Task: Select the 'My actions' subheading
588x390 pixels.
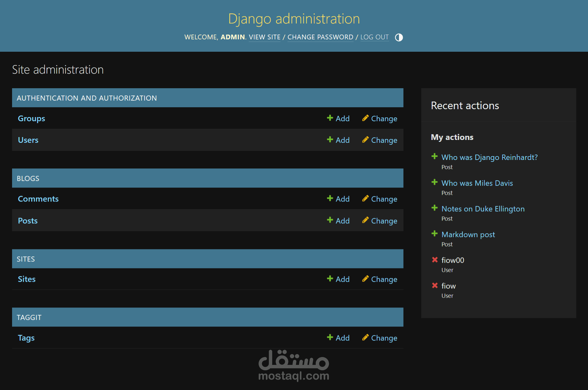Action: (452, 137)
